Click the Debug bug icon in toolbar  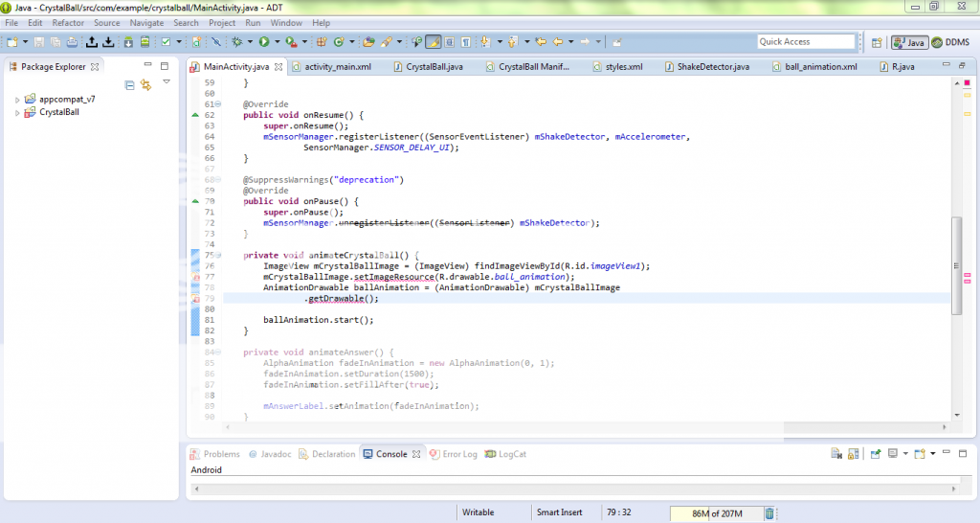point(235,42)
